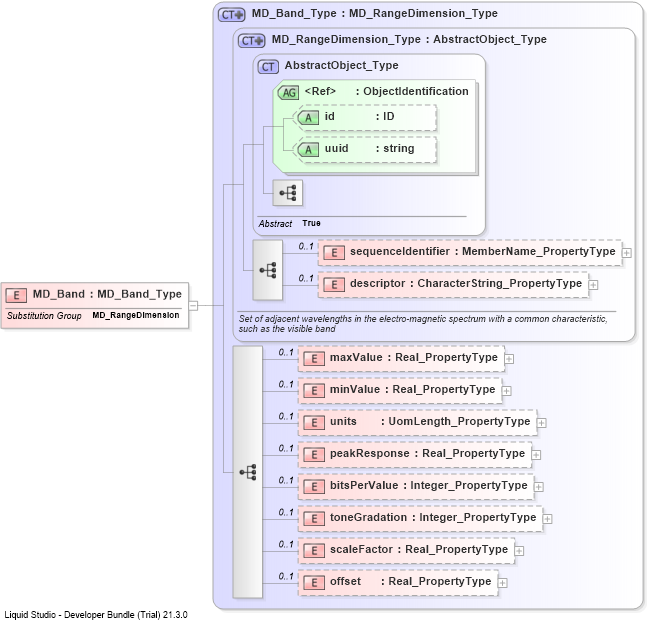Click the <Ref> : ObjectIdentification label
This screenshot has height=620, width=647.
(x=386, y=91)
